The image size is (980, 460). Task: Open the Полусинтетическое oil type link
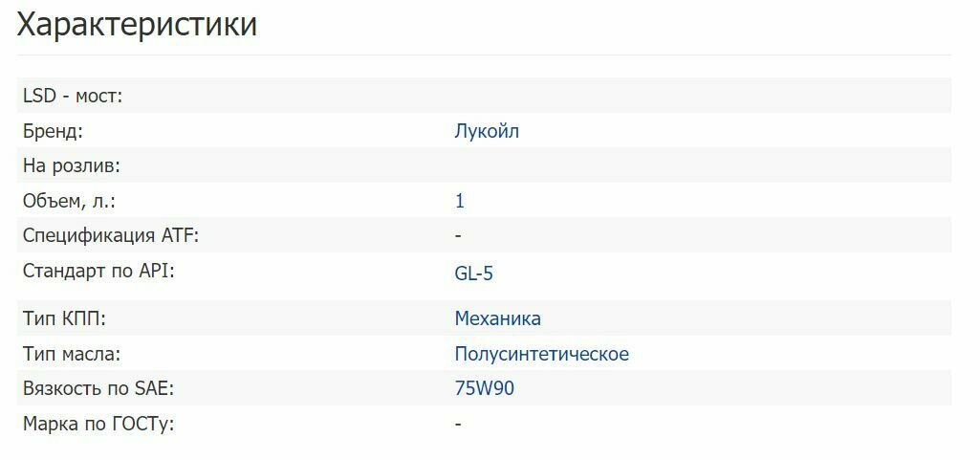coord(541,354)
